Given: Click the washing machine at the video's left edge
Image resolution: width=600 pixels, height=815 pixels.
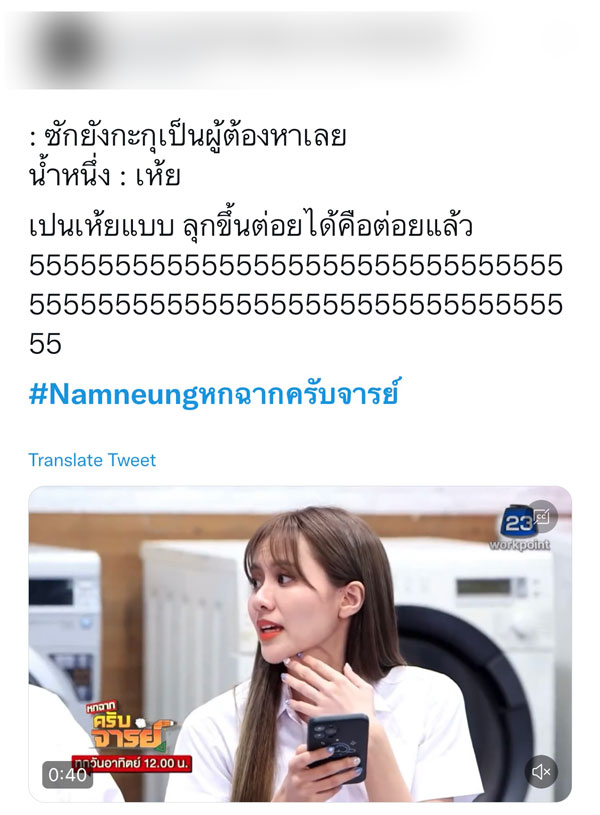Looking at the screenshot, I should (64, 624).
